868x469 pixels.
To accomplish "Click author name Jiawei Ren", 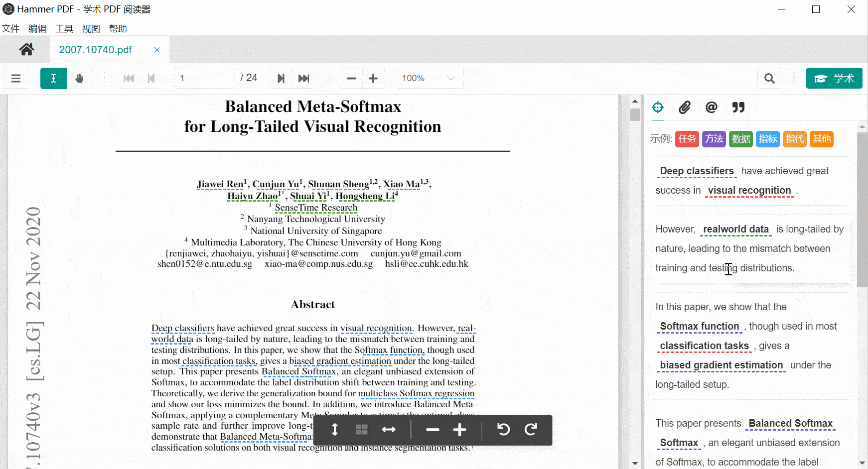I will [x=220, y=184].
